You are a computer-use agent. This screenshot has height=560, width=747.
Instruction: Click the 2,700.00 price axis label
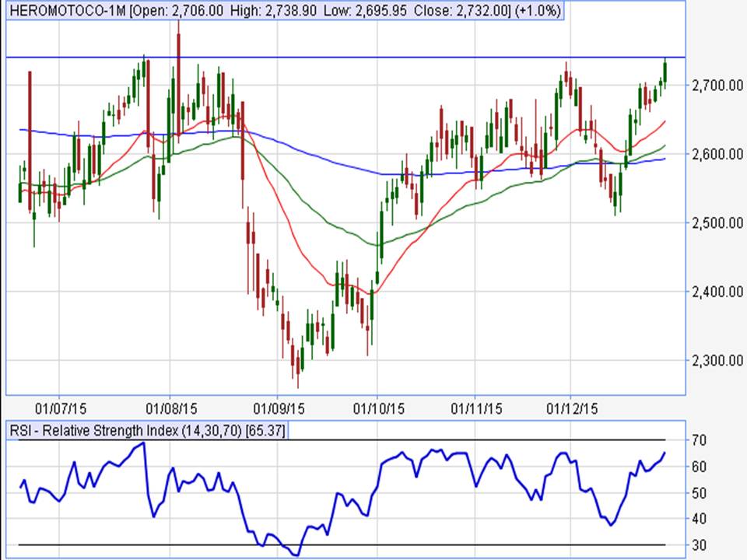click(717, 86)
